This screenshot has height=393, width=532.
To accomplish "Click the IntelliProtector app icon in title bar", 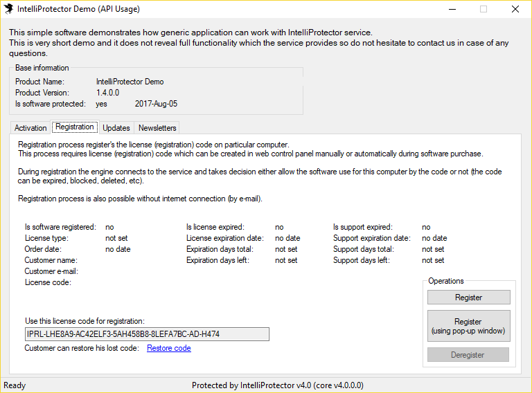I will click(x=8, y=9).
